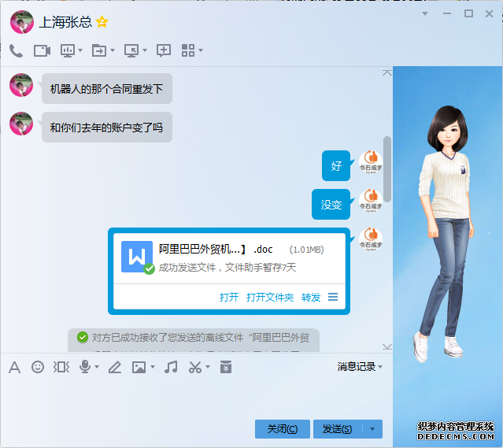This screenshot has width=503, height=448.
Task: Click the 发送(S) button
Action: click(338, 429)
